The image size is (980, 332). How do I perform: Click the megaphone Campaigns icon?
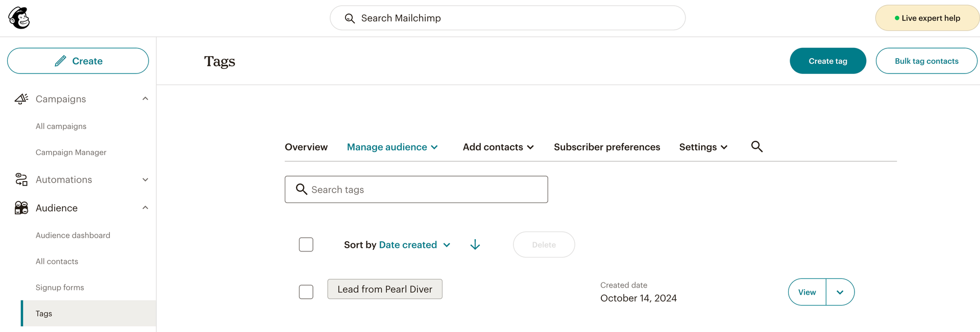click(x=21, y=99)
